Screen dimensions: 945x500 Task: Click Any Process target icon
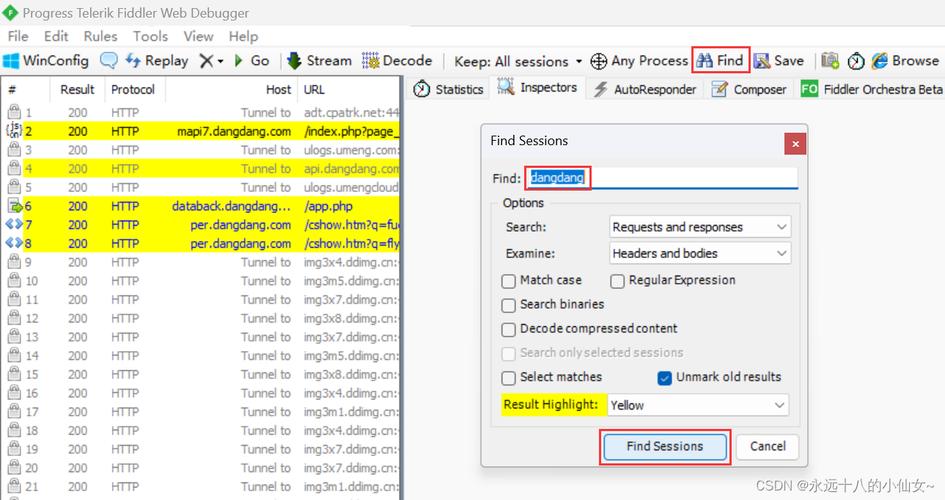(598, 61)
